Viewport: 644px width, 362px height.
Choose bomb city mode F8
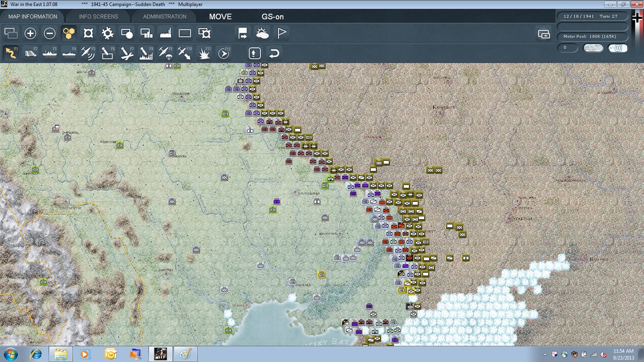(146, 53)
